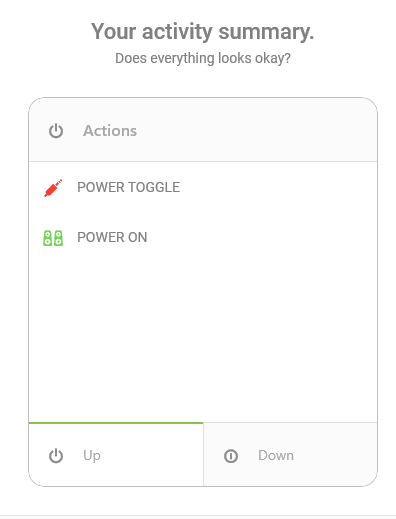
Task: Click the green active-tab indicator line
Action: 116,423
